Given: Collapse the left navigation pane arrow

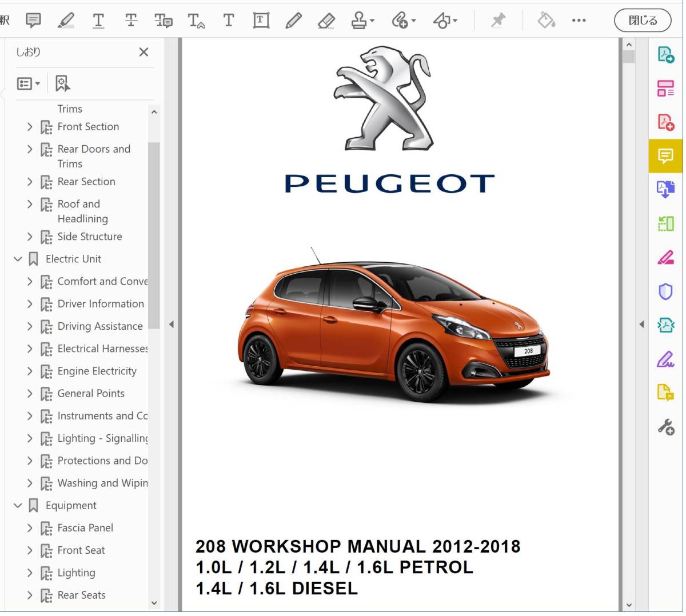Looking at the screenshot, I should tap(171, 325).
